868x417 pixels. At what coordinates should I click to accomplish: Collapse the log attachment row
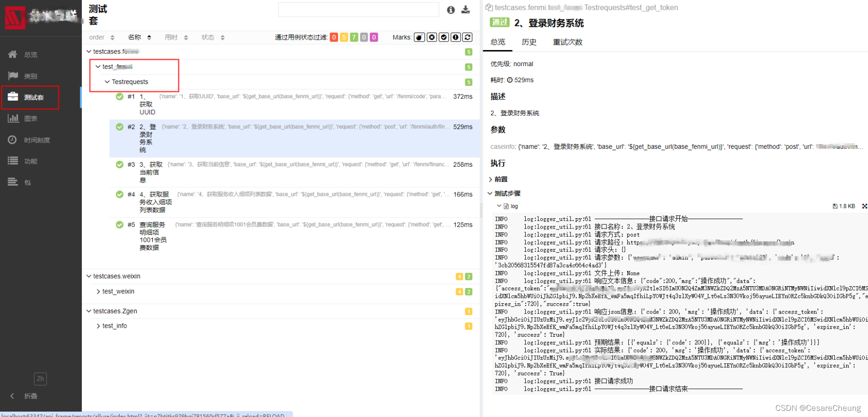(499, 206)
